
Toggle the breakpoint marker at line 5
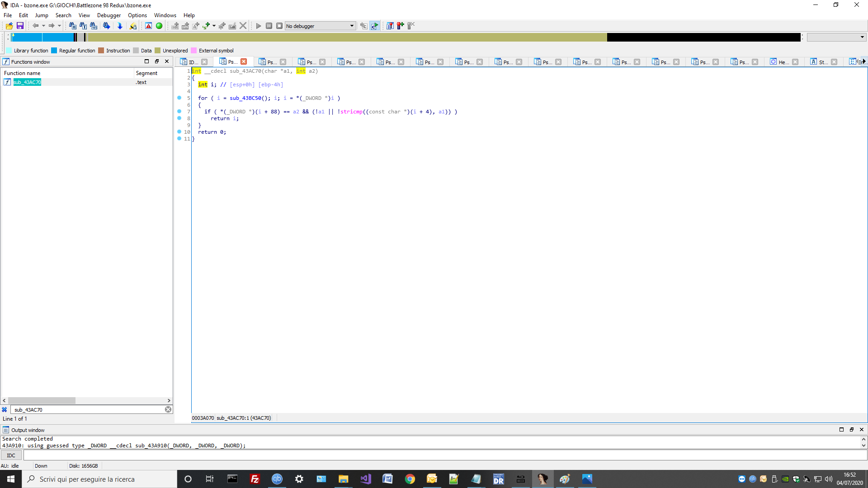pyautogui.click(x=179, y=98)
